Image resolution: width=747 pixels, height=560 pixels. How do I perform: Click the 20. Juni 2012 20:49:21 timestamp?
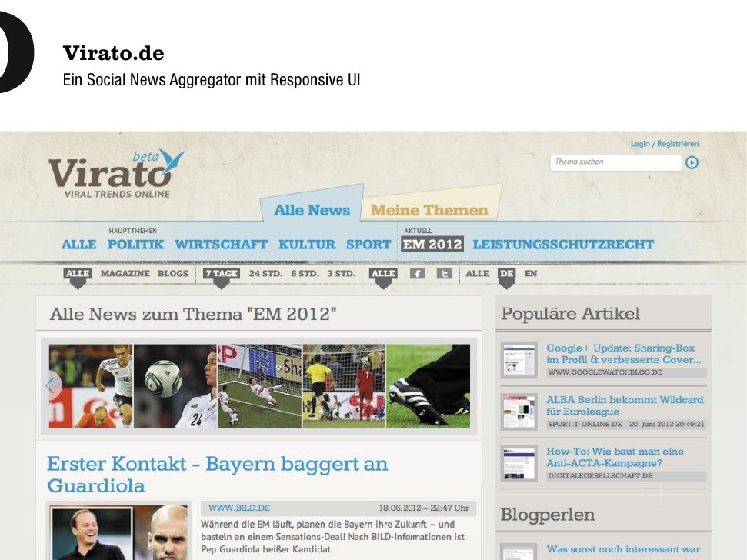click(x=666, y=424)
